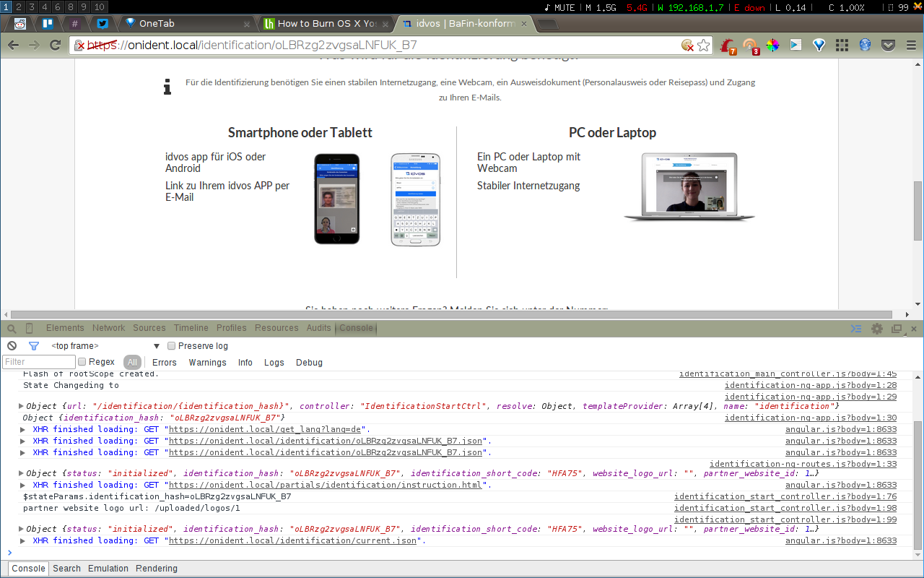Enable the Regex filter checkbox
The image size is (924, 578).
coord(82,362)
